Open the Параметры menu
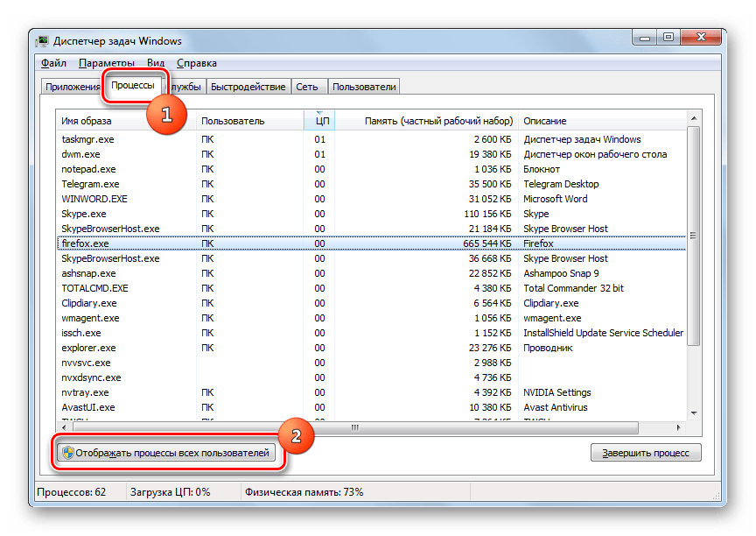756x536 pixels. (x=107, y=63)
